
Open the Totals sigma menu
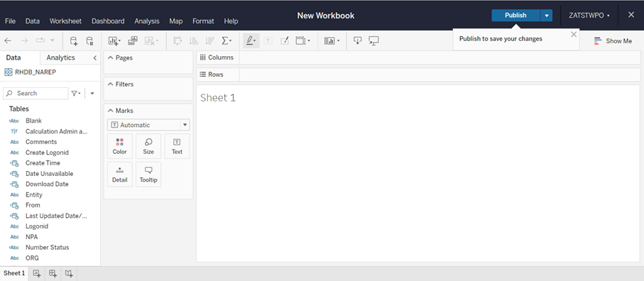227,40
